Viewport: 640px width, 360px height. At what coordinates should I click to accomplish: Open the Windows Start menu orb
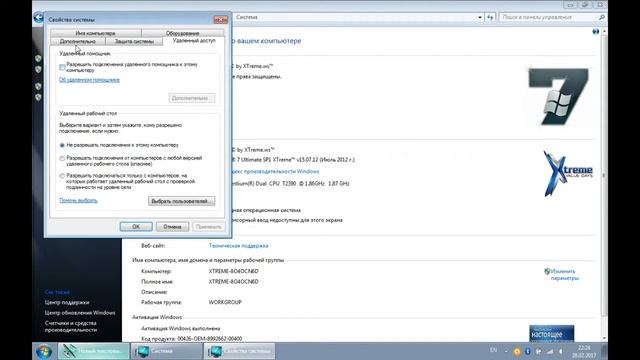pos(44,351)
